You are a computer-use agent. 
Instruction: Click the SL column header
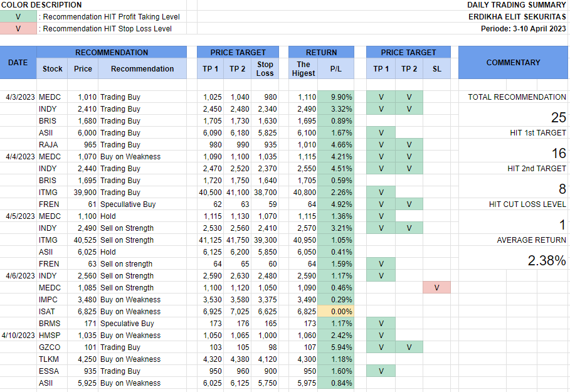pyautogui.click(x=436, y=69)
